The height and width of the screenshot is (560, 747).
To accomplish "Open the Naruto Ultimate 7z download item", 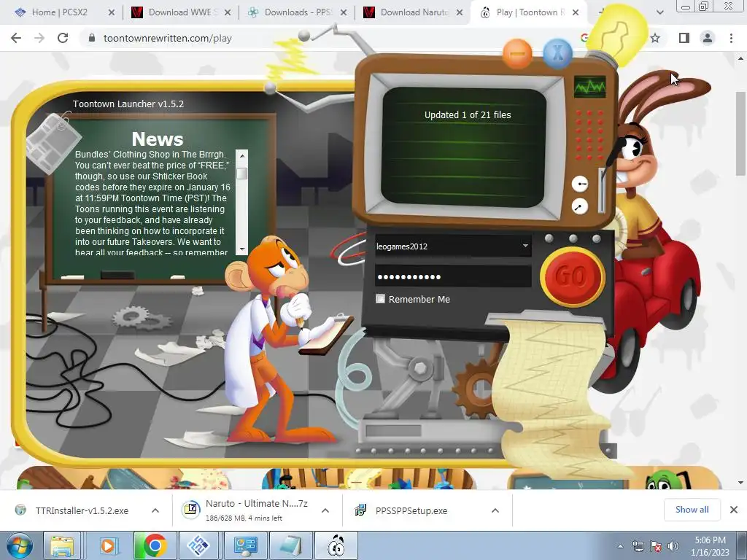I will 247,510.
